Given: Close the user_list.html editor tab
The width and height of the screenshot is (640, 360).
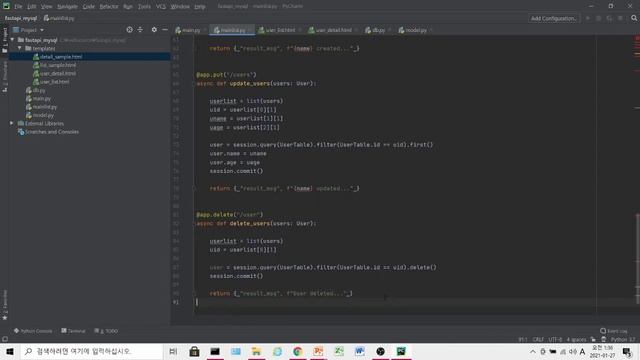Looking at the screenshot, I should pyautogui.click(x=300, y=30).
